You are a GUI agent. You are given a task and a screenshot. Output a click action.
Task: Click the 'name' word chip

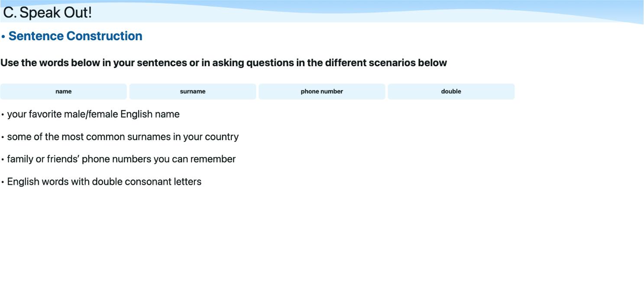point(64,91)
